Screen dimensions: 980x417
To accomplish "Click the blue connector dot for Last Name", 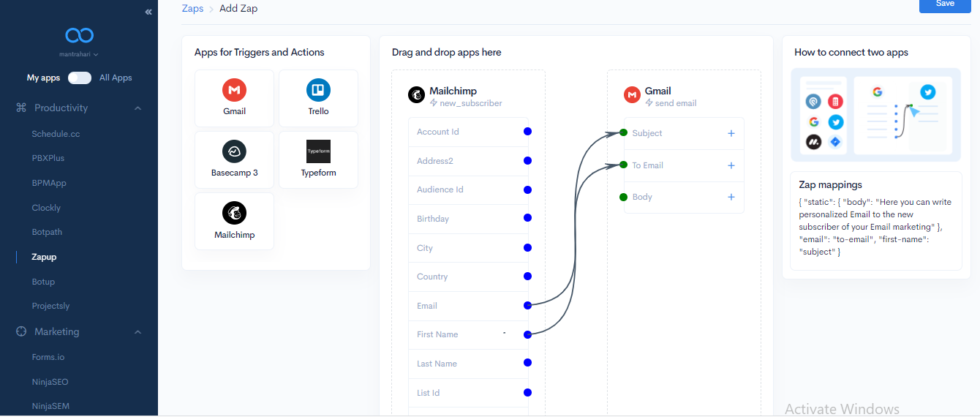I will pos(527,364).
